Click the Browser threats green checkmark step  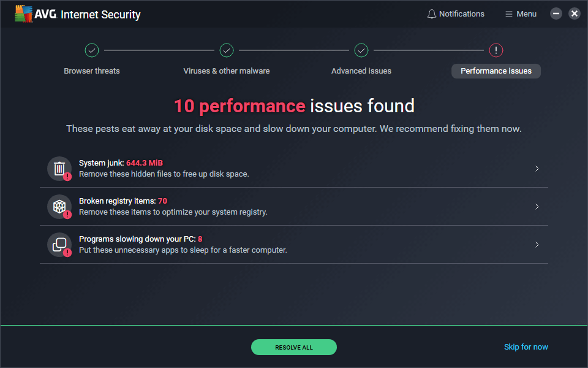[92, 50]
